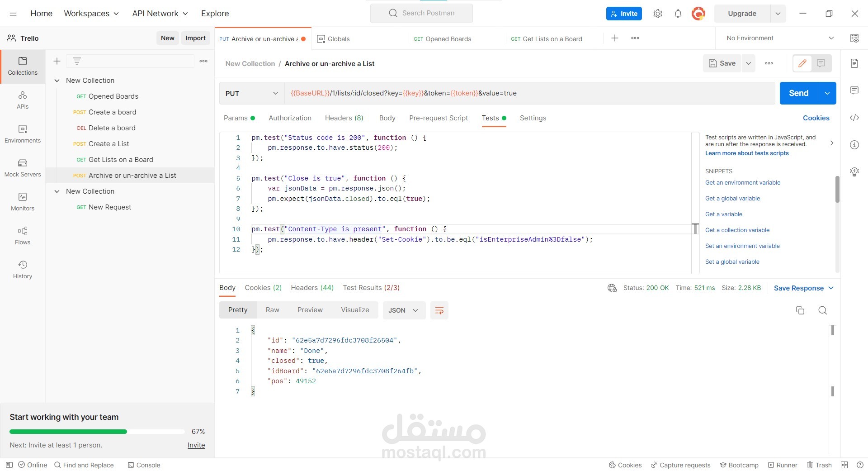Open the APIs sidebar panel
Image resolution: width=868 pixels, height=471 pixels.
tap(23, 100)
